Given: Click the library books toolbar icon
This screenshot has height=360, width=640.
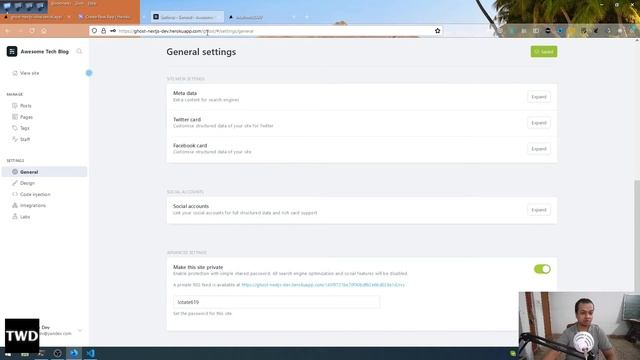Looking at the screenshot, I should [x=524, y=31].
